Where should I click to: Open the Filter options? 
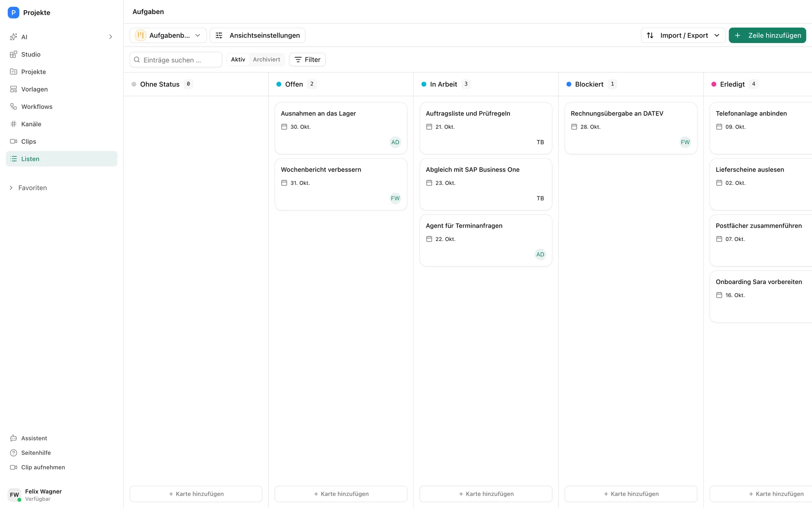click(x=307, y=60)
